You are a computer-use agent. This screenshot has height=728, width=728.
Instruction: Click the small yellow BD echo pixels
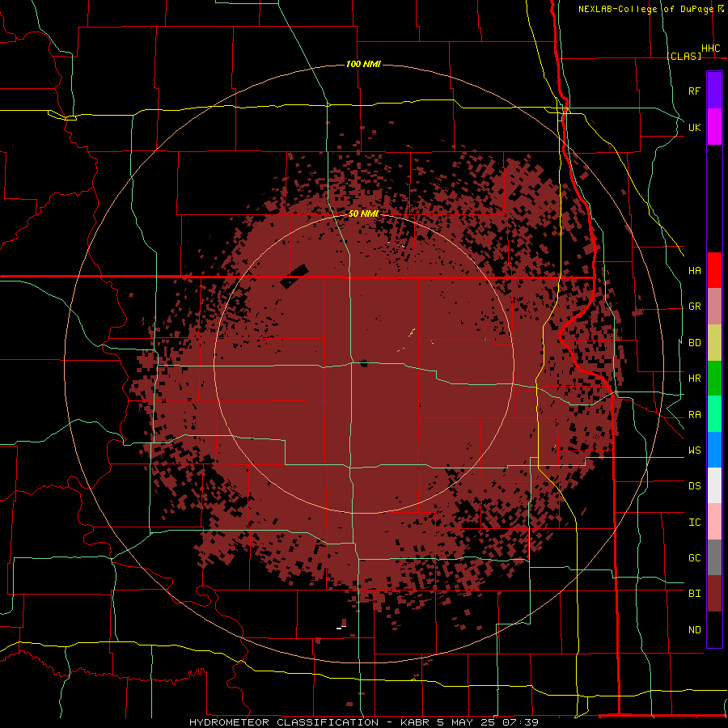coord(412,332)
